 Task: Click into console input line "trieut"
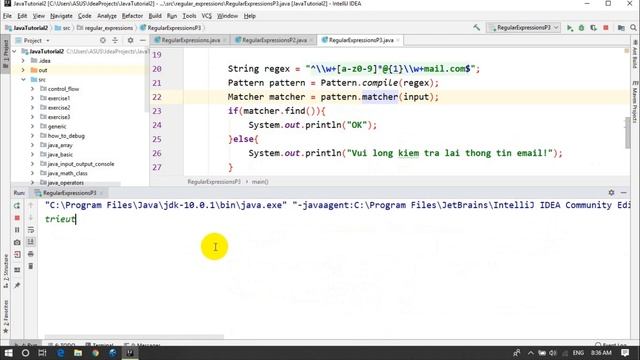coord(60,219)
